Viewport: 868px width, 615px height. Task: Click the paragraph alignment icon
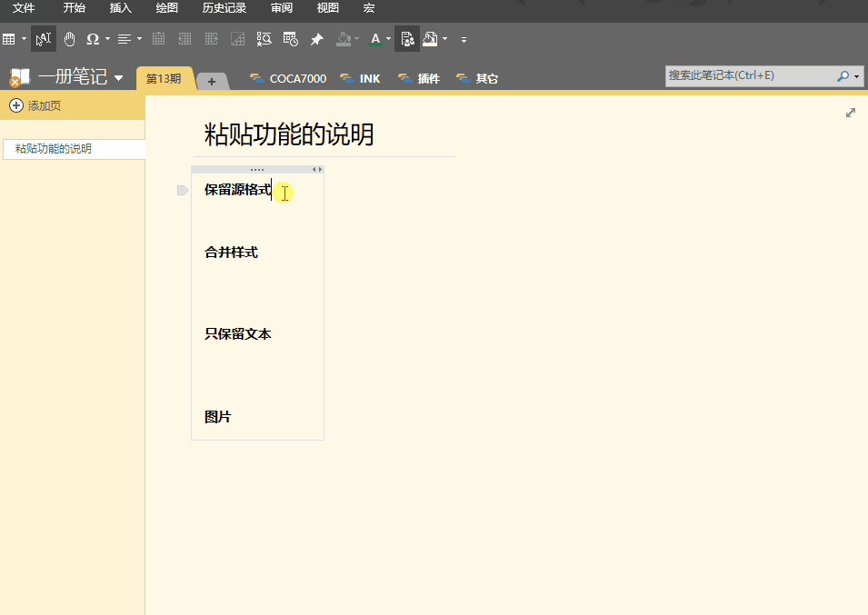click(125, 39)
